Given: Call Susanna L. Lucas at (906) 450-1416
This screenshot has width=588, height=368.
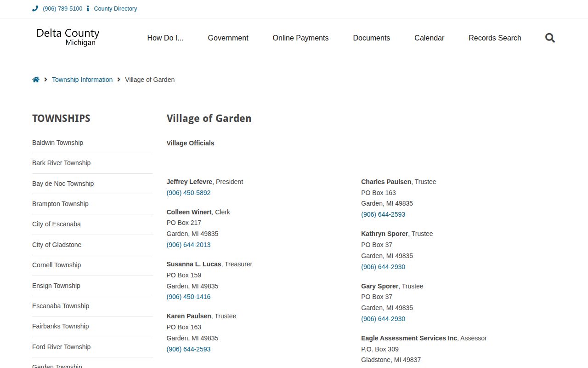Looking at the screenshot, I should tap(188, 297).
